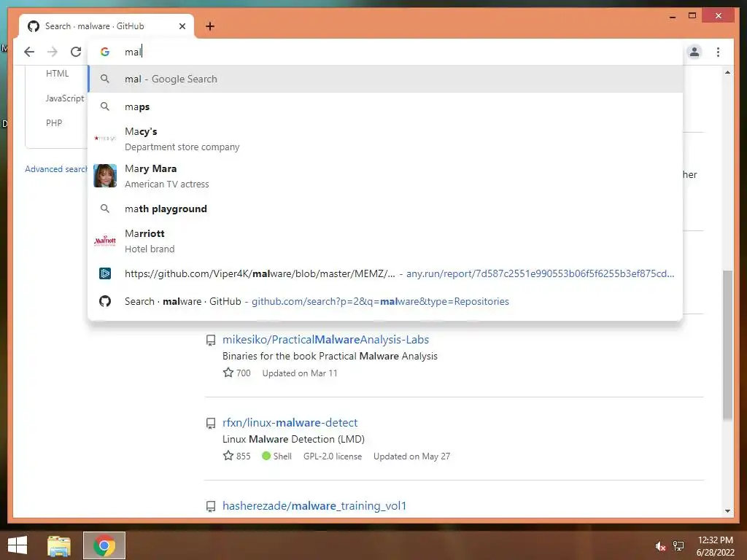Screen dimensions: 747x560
Task: Open a new tab with the plus button
Action: coord(210,26)
